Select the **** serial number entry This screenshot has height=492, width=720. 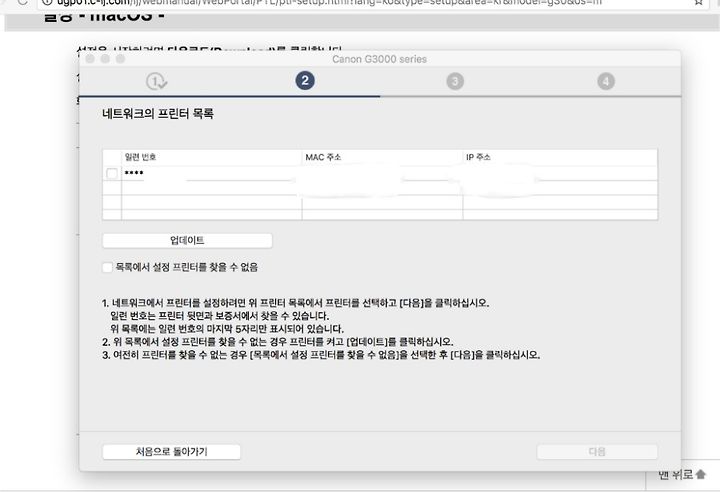coord(134,173)
